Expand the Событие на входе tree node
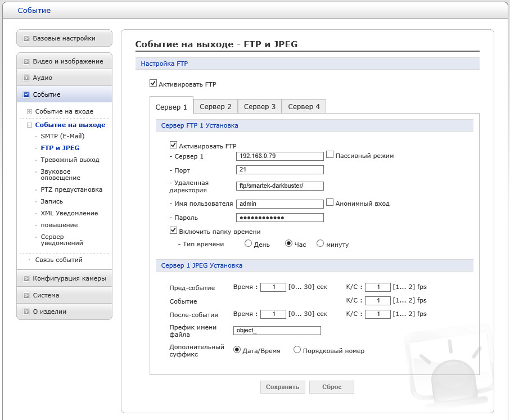Image resolution: width=510 pixels, height=420 pixels. [x=30, y=112]
